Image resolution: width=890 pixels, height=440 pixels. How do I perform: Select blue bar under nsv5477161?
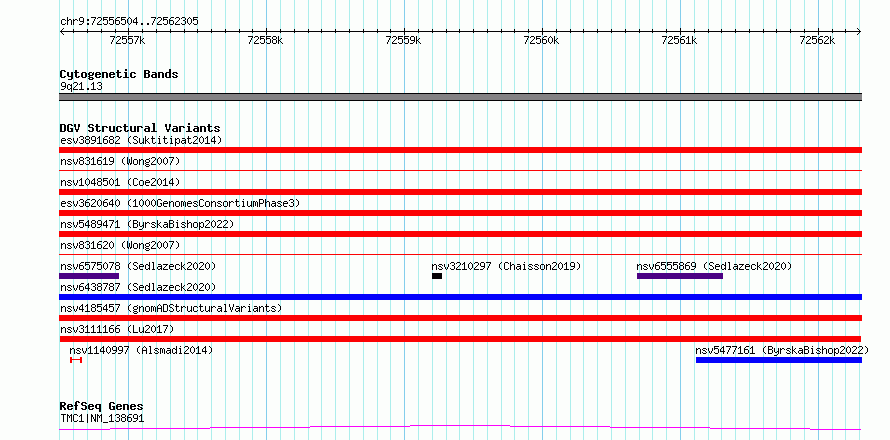pyautogui.click(x=779, y=360)
